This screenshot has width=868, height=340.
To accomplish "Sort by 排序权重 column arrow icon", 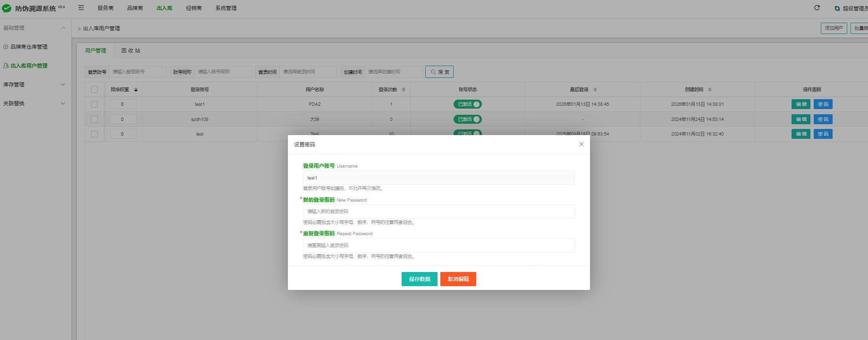I will pos(136,90).
